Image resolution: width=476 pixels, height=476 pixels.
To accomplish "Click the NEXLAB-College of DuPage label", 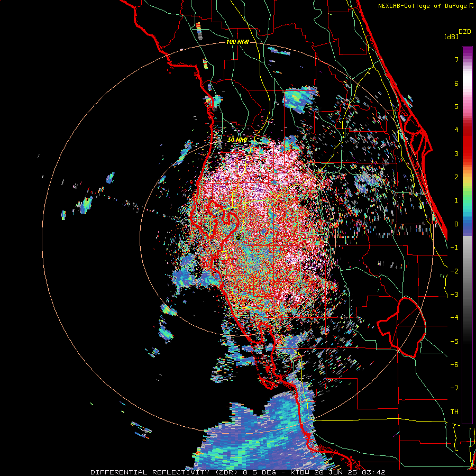I will click(422, 6).
